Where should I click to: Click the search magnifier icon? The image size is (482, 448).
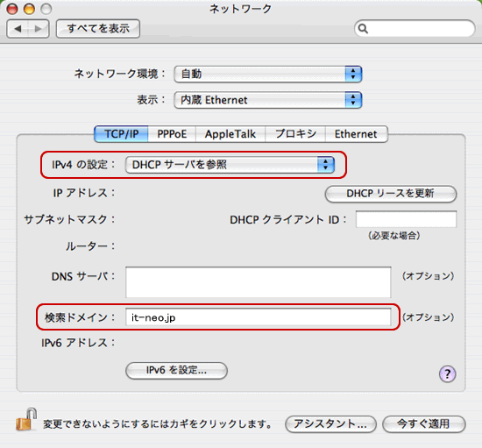point(363,29)
